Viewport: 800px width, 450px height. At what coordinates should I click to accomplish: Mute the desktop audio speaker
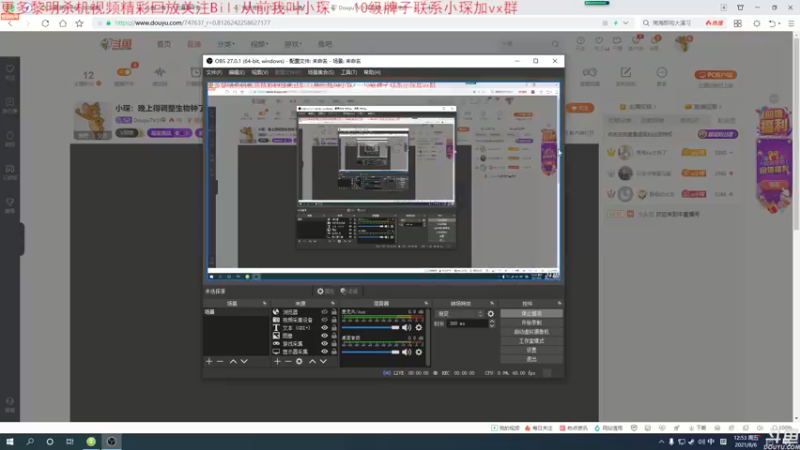click(407, 352)
